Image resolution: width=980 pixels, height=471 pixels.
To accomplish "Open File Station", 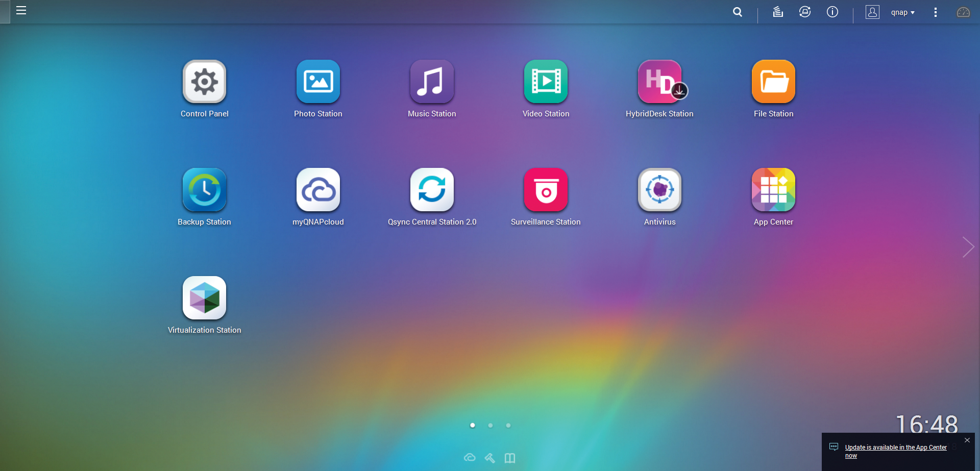I will tap(773, 82).
